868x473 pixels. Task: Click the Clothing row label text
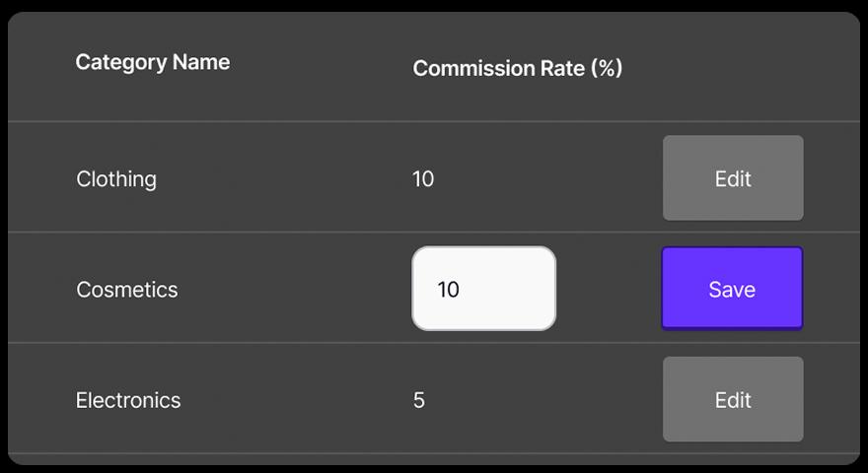(x=116, y=179)
